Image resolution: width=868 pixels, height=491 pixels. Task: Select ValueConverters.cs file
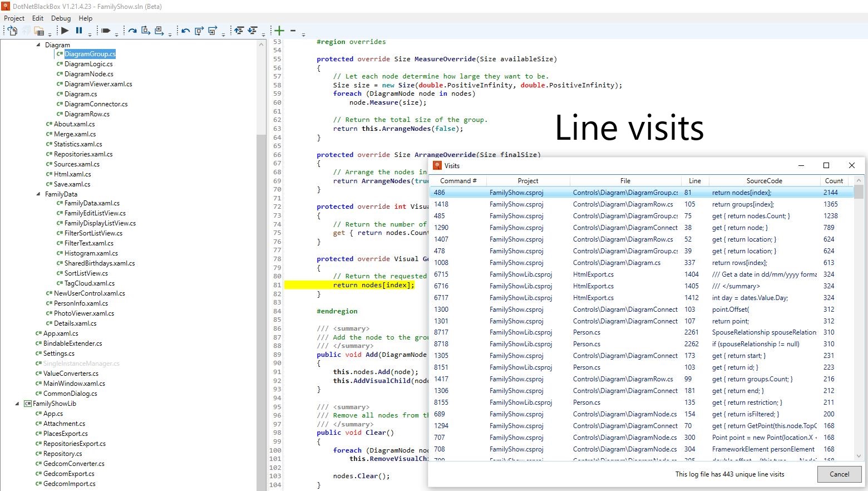point(71,374)
